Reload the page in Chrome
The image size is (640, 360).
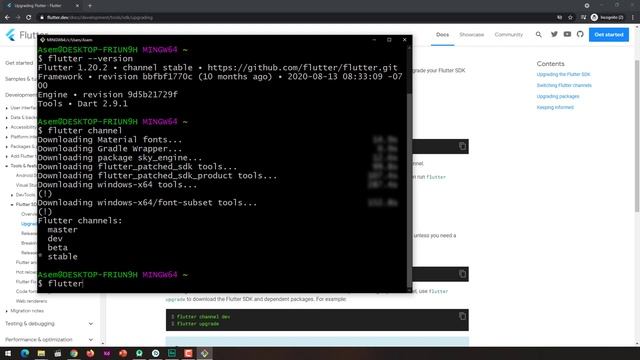(x=29, y=18)
